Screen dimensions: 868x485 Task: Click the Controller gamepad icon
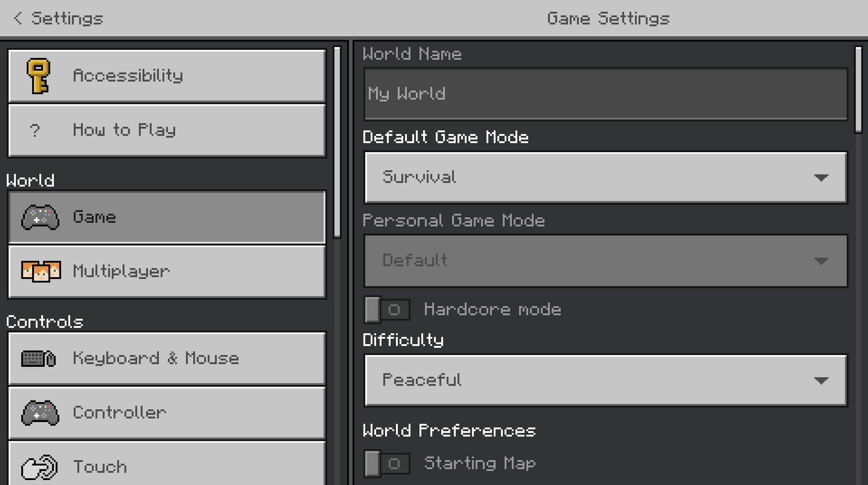(x=40, y=413)
